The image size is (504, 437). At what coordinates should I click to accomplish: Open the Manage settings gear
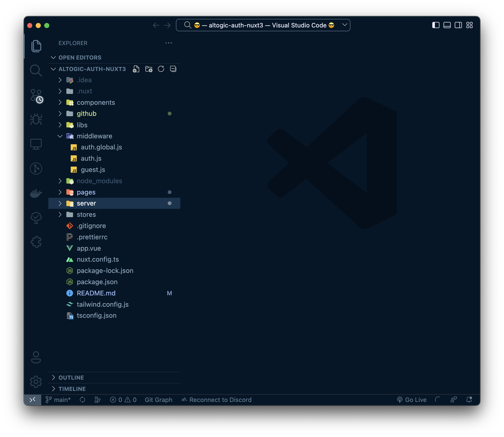[x=36, y=382]
